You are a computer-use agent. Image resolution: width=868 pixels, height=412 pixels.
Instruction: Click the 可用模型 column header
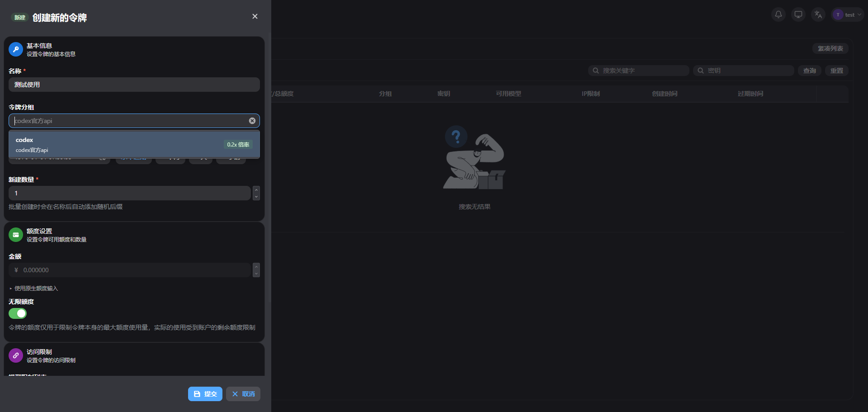(x=508, y=94)
